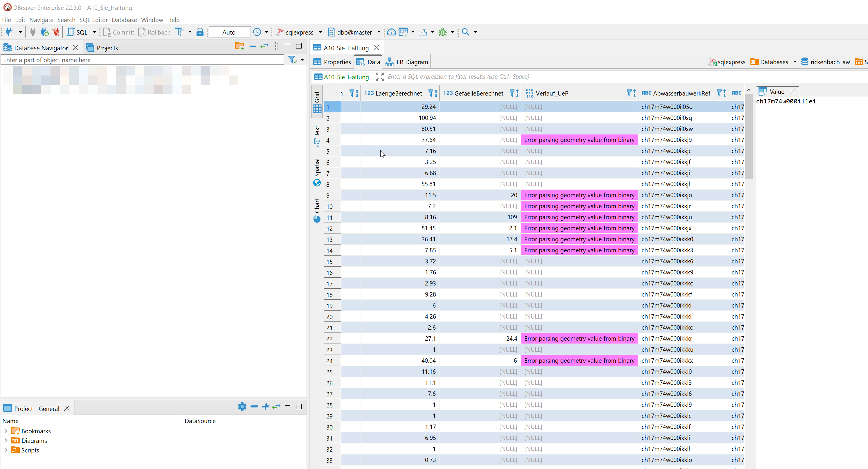Switch to the Projects tab

[102, 48]
